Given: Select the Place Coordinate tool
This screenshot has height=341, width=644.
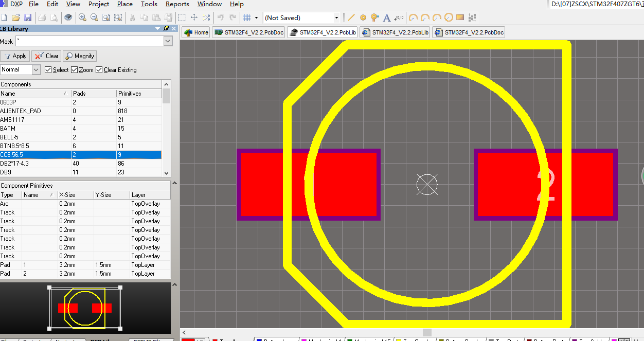Looking at the screenshot, I should tap(399, 17).
